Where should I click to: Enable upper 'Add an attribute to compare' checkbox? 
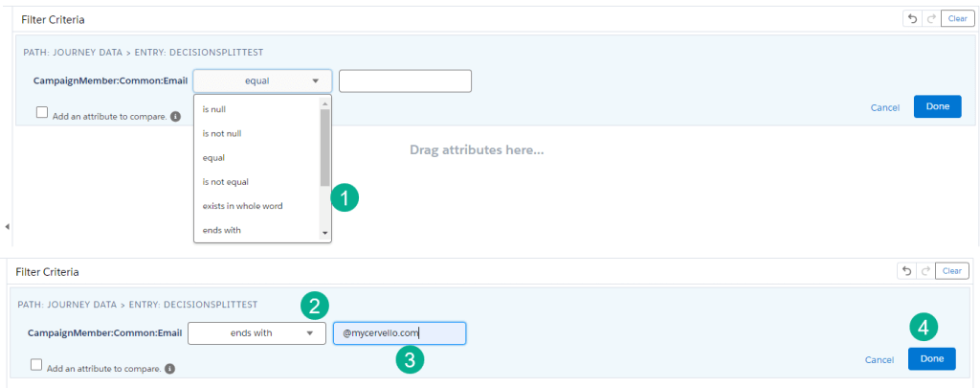coord(42,112)
